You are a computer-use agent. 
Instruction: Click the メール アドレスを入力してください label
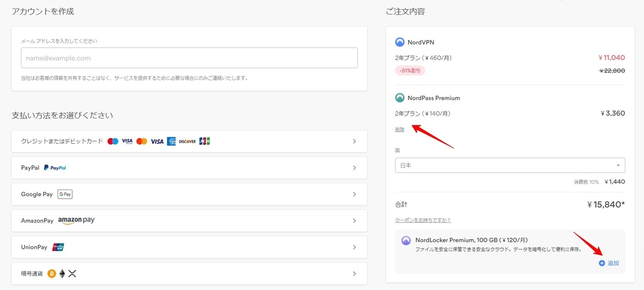pos(59,41)
